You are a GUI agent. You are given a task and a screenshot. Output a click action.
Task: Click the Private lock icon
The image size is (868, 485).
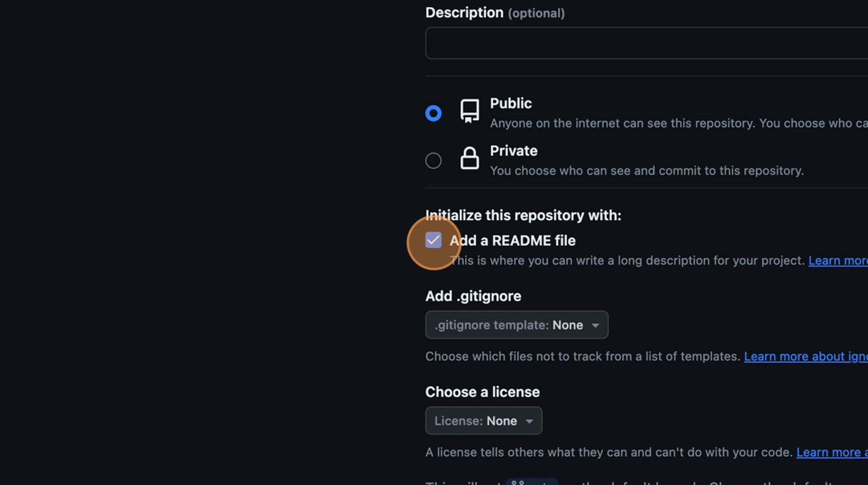pos(470,158)
